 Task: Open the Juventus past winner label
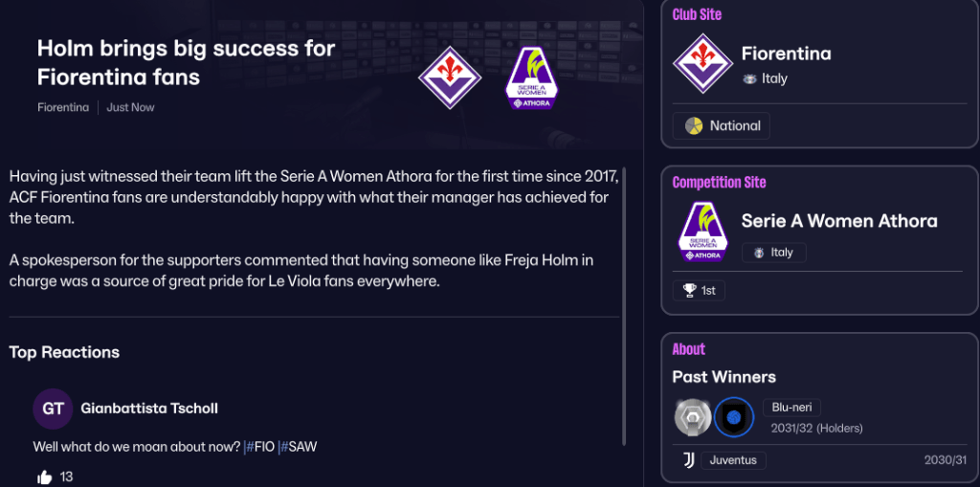tap(734, 460)
